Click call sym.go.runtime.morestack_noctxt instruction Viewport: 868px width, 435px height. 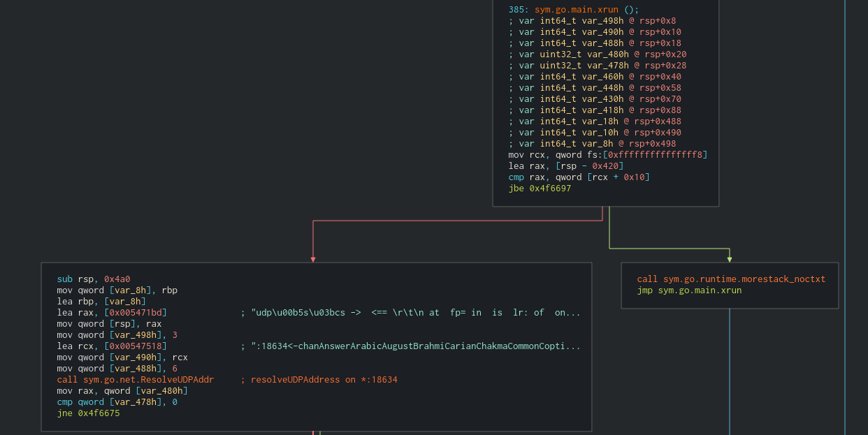pos(731,279)
